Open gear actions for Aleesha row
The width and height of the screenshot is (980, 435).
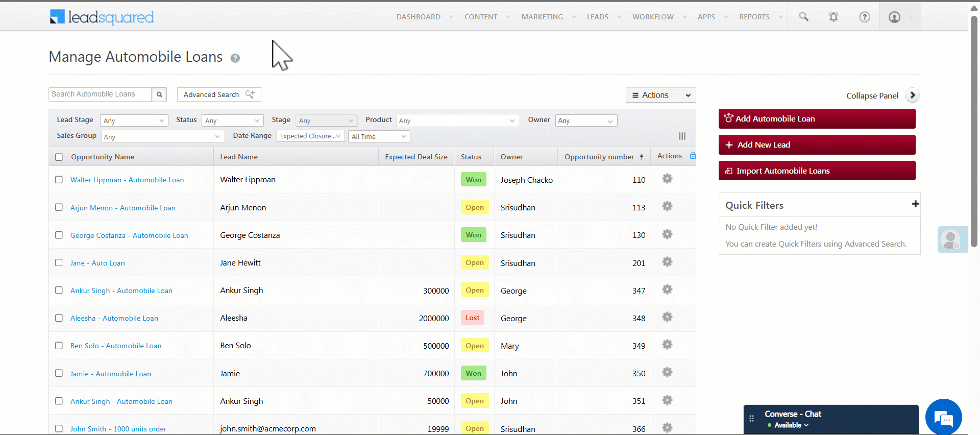pos(667,317)
